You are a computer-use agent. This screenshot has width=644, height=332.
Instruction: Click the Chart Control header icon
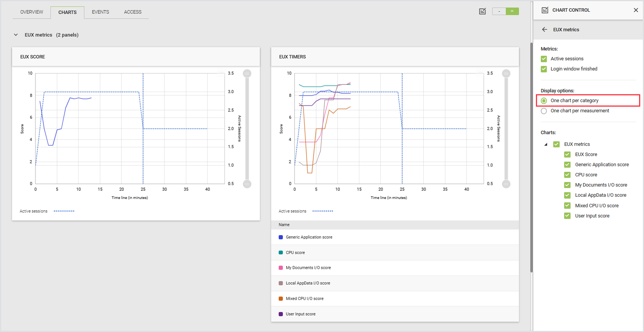[x=545, y=10]
